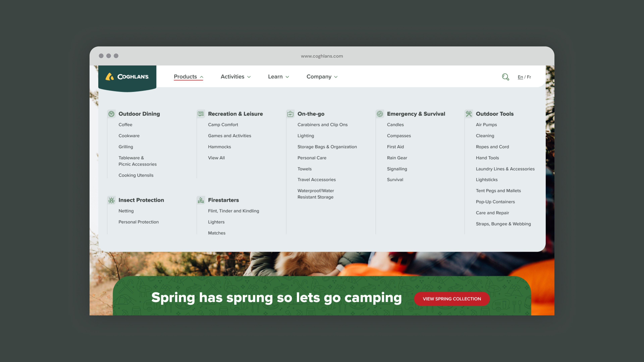Open Personal Protection link

coord(139,222)
